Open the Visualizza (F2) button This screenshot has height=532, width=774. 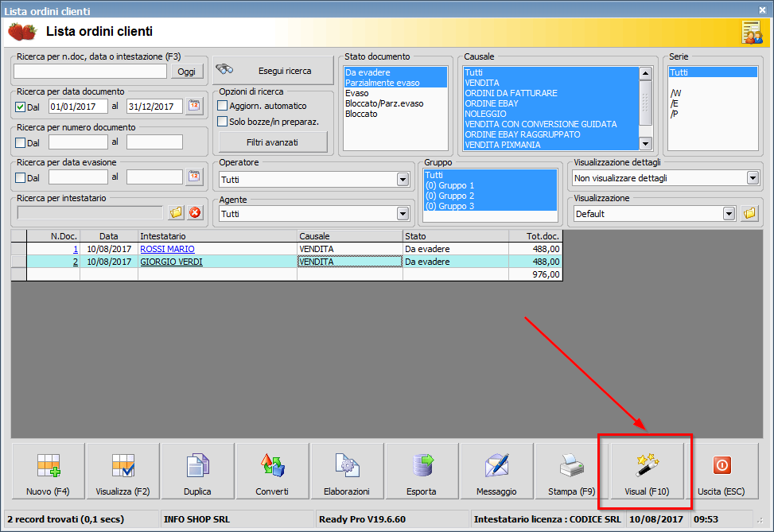click(x=123, y=471)
